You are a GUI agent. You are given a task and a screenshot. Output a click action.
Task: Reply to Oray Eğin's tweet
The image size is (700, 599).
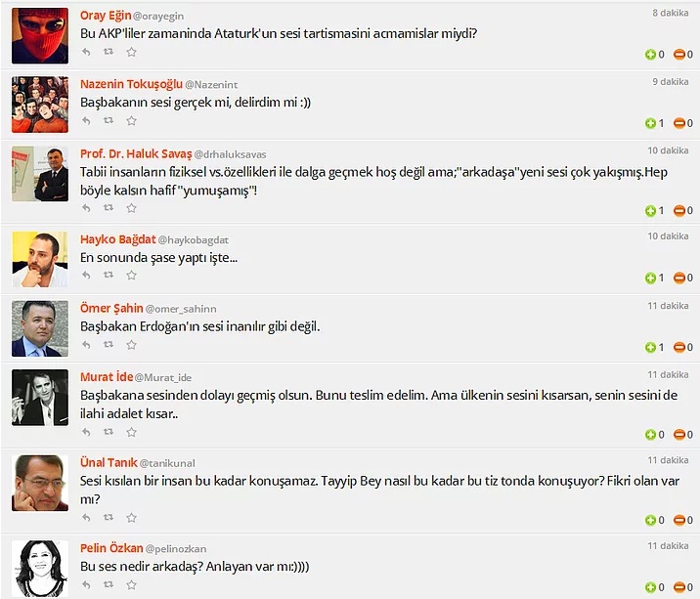click(x=86, y=52)
